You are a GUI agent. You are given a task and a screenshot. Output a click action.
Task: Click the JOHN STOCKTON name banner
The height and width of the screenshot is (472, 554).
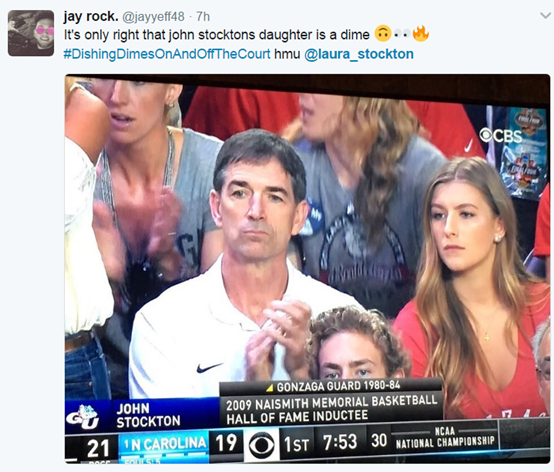(x=148, y=415)
